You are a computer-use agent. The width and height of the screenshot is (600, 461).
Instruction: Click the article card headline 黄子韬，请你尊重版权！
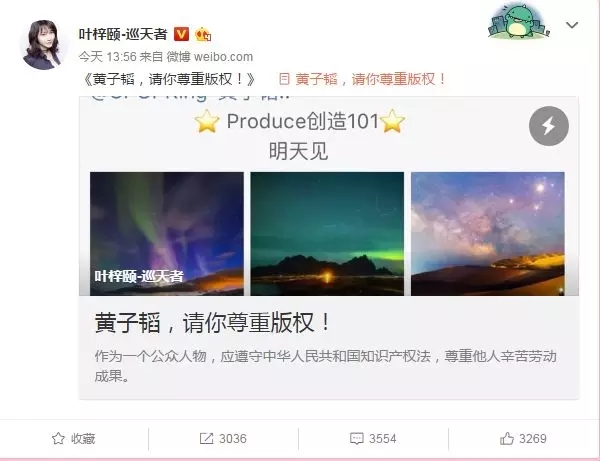point(212,323)
